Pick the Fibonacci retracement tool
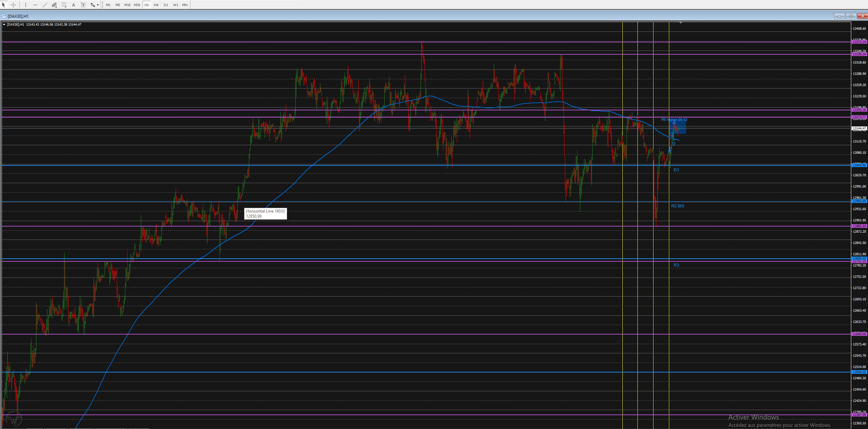This screenshot has width=868, height=429. coord(64,5)
